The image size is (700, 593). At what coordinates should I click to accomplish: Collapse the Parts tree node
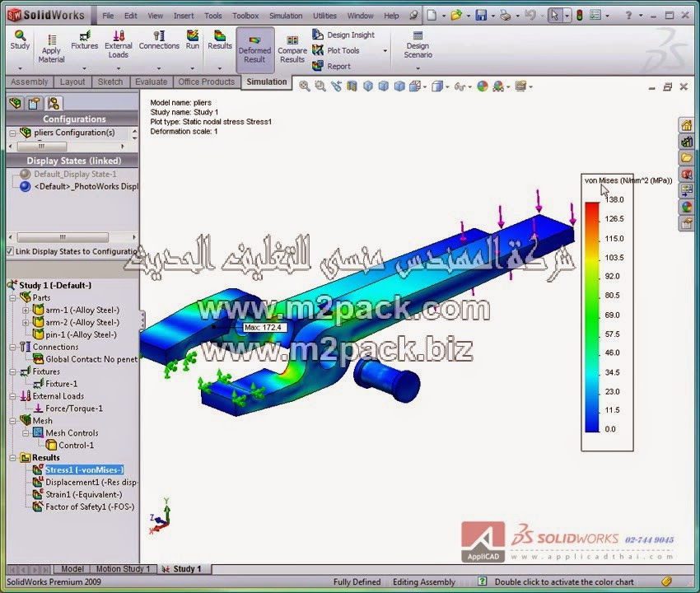[13, 298]
